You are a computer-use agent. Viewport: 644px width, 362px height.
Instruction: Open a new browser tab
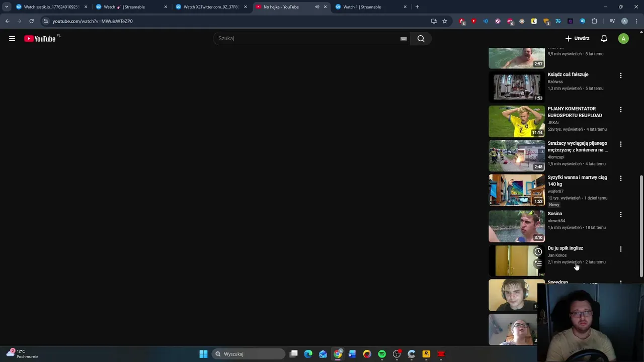point(417,7)
